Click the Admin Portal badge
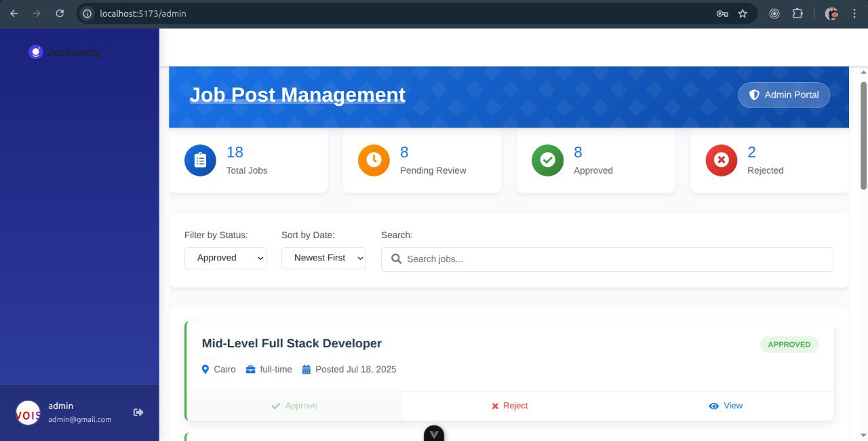 (x=784, y=95)
